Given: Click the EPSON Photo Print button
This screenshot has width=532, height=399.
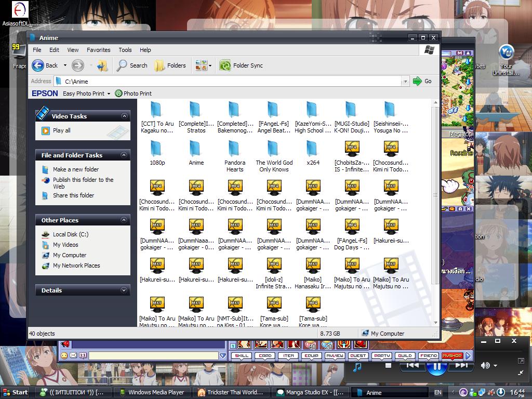Looking at the screenshot, I should 134,94.
